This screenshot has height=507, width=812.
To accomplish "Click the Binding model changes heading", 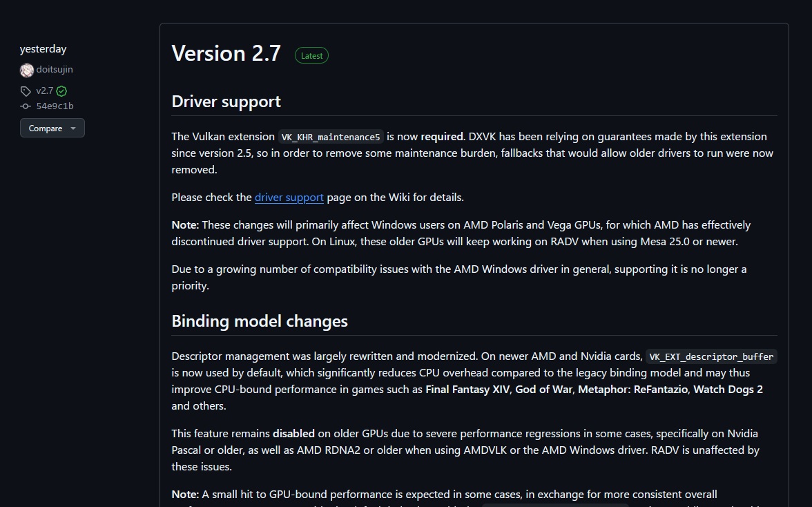I will pyautogui.click(x=260, y=321).
